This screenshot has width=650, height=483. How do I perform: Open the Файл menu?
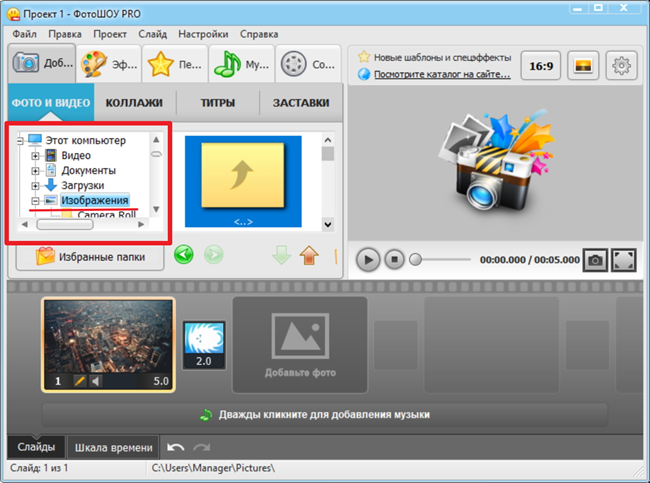24,34
